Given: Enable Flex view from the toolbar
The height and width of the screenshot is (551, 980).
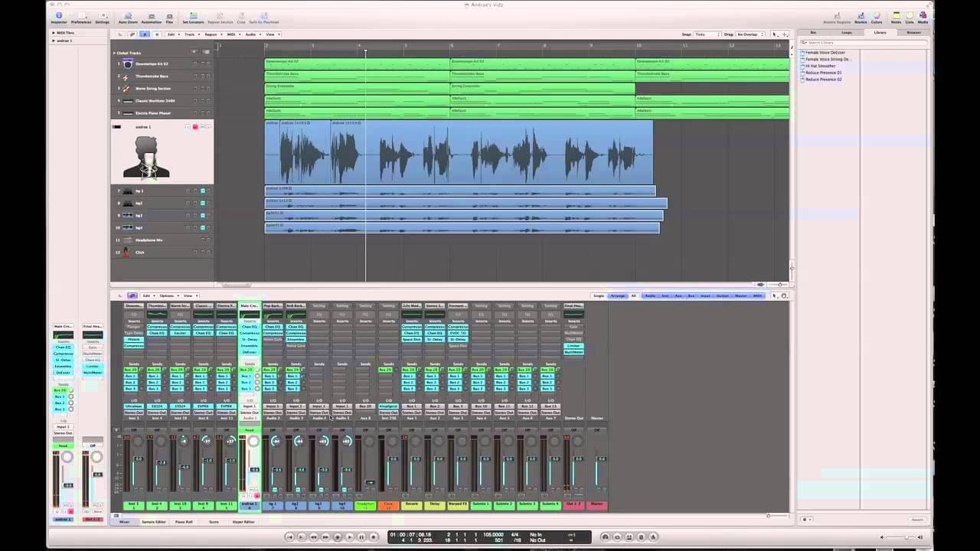Looking at the screenshot, I should (x=169, y=16).
